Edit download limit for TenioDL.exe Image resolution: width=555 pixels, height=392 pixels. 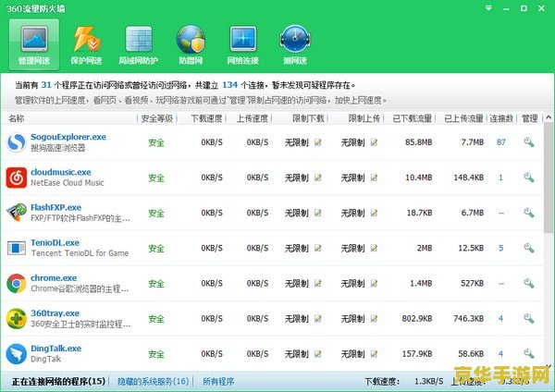tap(318, 248)
